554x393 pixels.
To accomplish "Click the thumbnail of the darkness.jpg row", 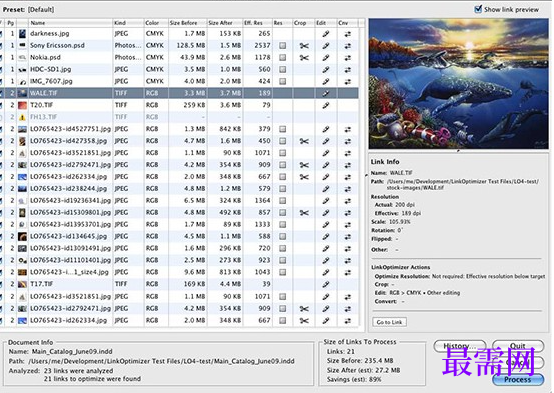I will coord(22,34).
